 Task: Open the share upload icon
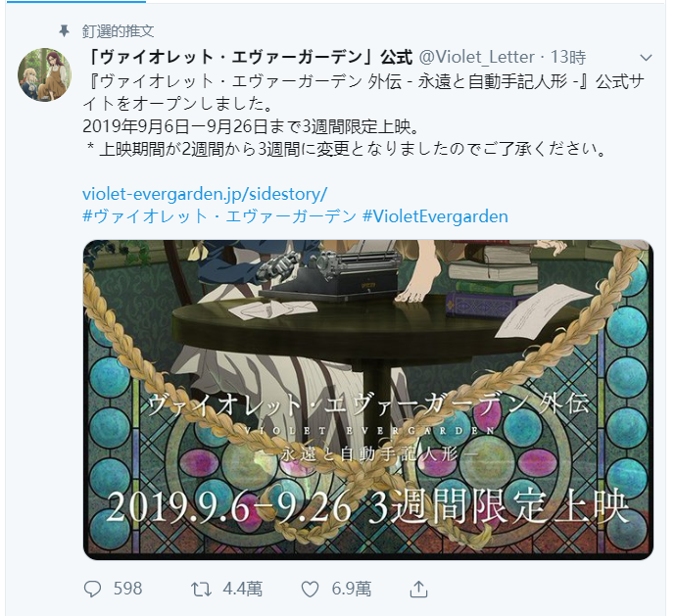pos(418,589)
